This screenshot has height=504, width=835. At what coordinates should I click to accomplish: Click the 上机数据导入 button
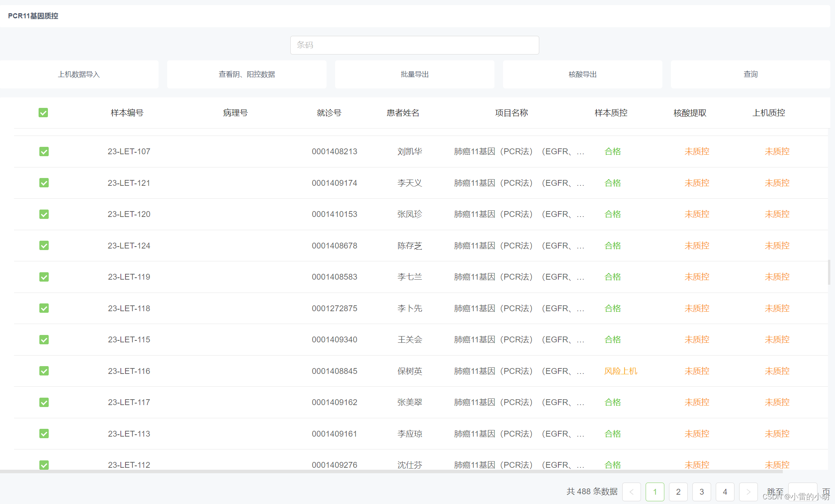[79, 74]
